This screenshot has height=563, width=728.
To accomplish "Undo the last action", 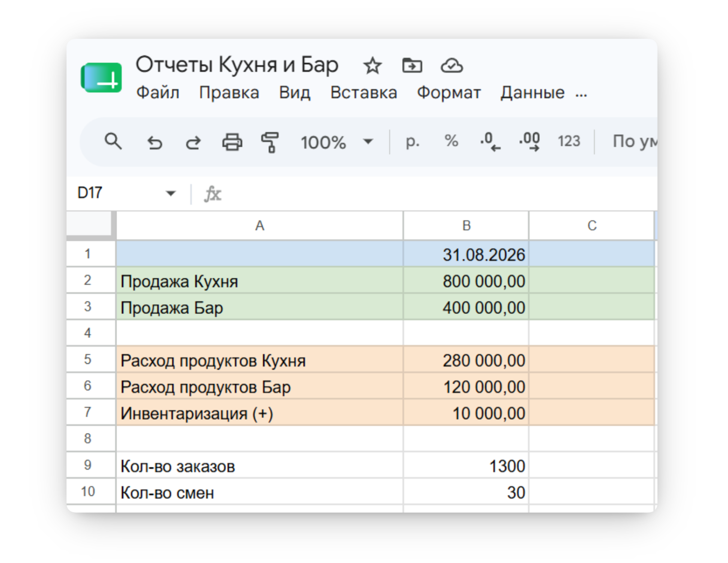I will point(155,143).
